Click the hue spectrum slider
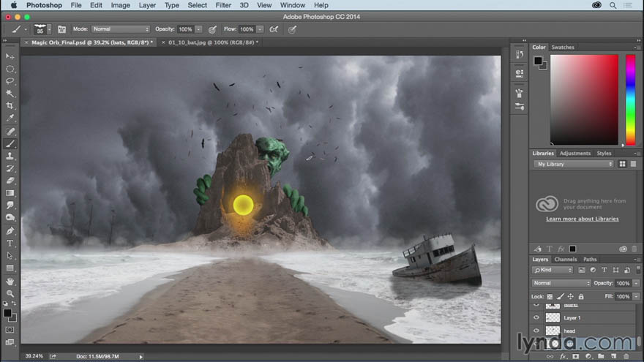The image size is (644, 362). pos(630,99)
